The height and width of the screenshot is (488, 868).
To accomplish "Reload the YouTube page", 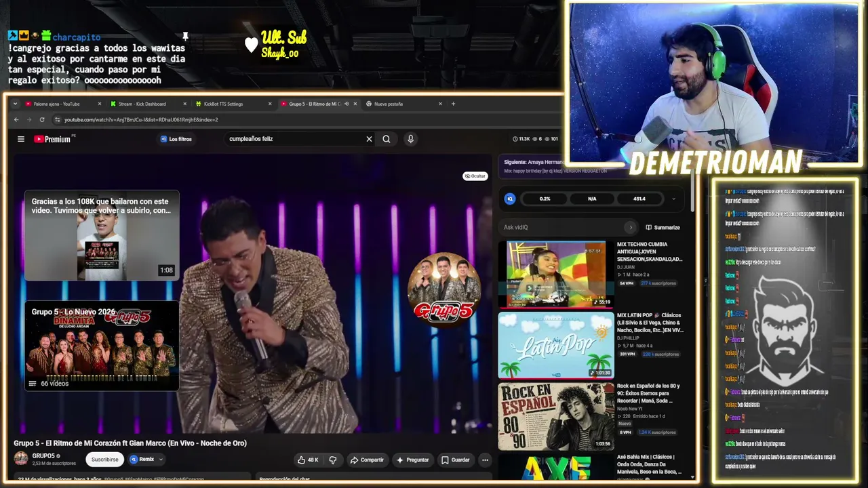I will (42, 120).
